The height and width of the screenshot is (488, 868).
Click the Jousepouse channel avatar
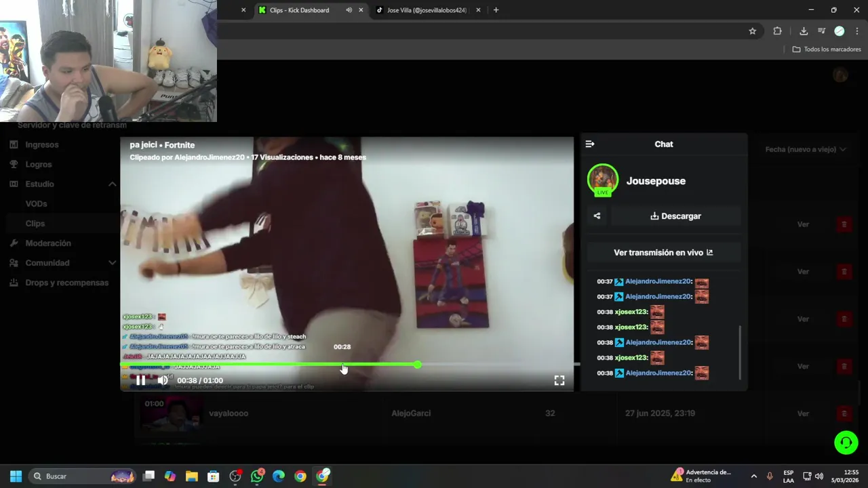(602, 180)
